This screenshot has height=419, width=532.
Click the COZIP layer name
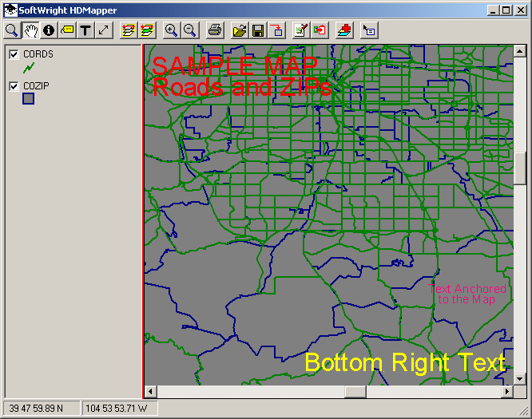coord(36,86)
